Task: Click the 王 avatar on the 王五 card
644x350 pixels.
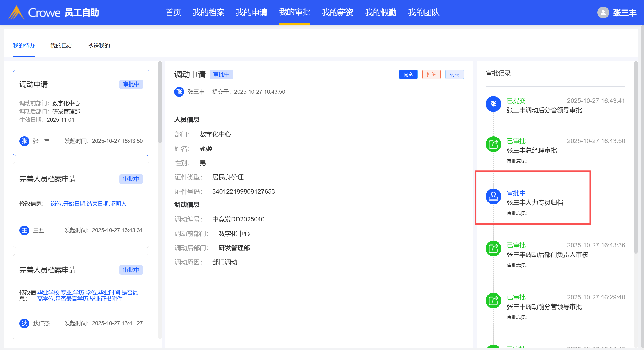Action: (x=24, y=230)
